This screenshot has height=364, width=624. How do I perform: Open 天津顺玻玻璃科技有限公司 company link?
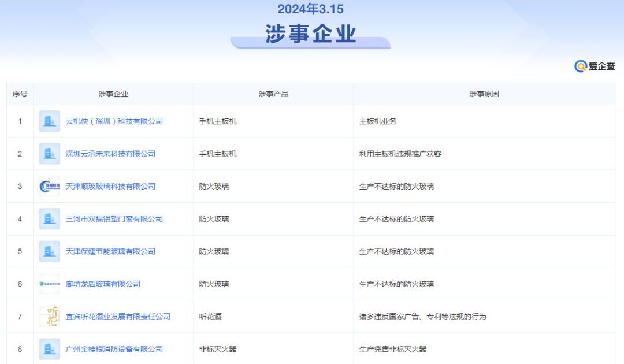point(110,186)
